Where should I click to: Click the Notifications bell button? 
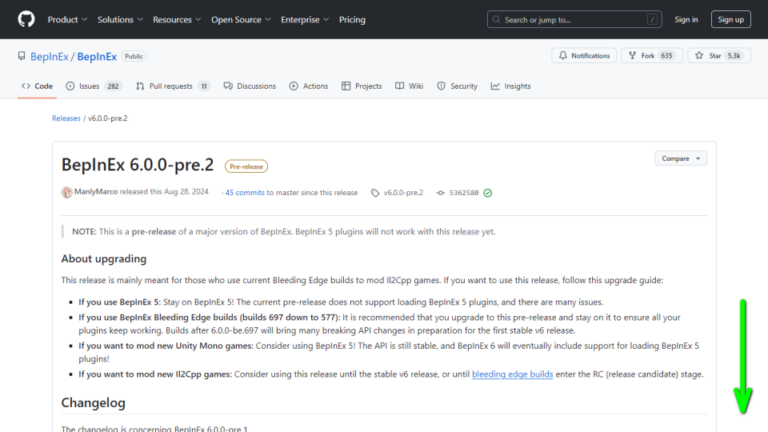[x=583, y=56]
